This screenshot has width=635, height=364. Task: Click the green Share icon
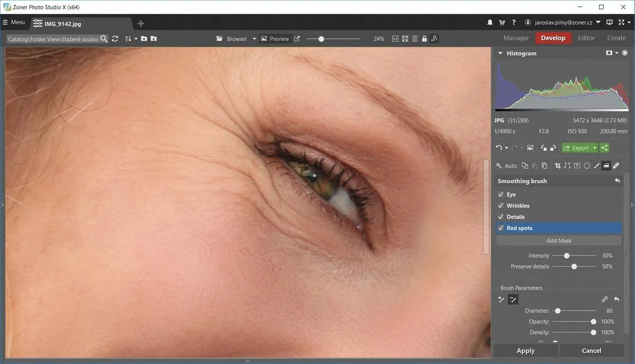(604, 148)
